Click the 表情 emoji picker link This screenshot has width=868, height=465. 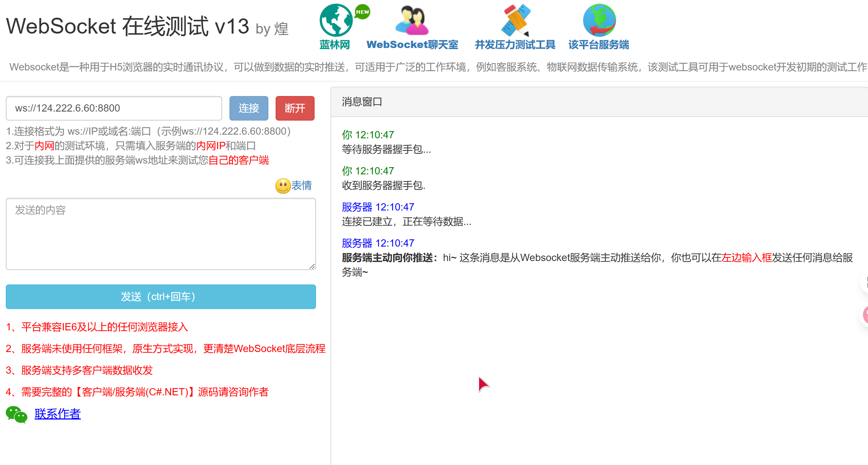tap(302, 186)
